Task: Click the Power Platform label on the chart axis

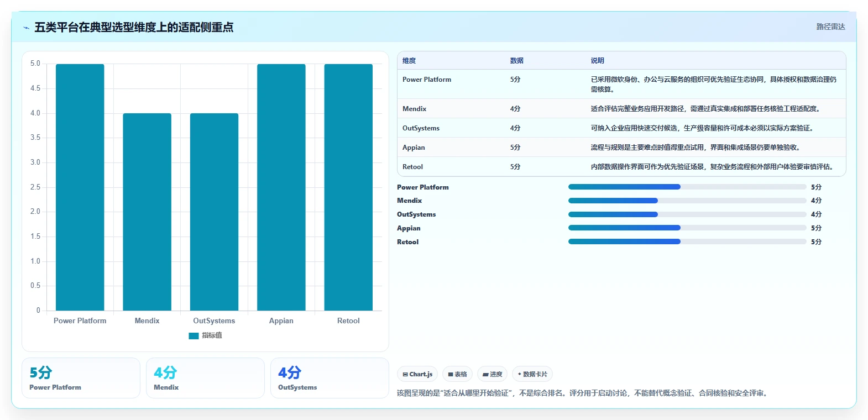Action: pyautogui.click(x=80, y=321)
